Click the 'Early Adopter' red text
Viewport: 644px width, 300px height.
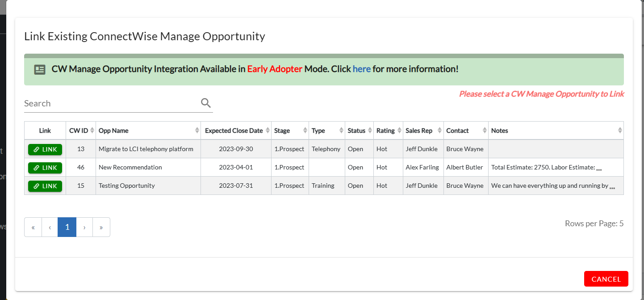click(x=275, y=69)
